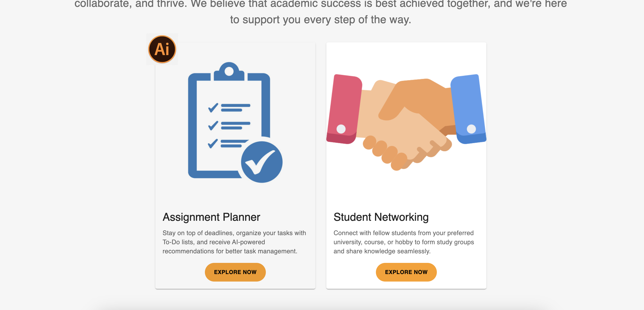This screenshot has height=310, width=644.
Task: Click the 'collaborate, and thrive' intro line
Action: [x=320, y=4]
